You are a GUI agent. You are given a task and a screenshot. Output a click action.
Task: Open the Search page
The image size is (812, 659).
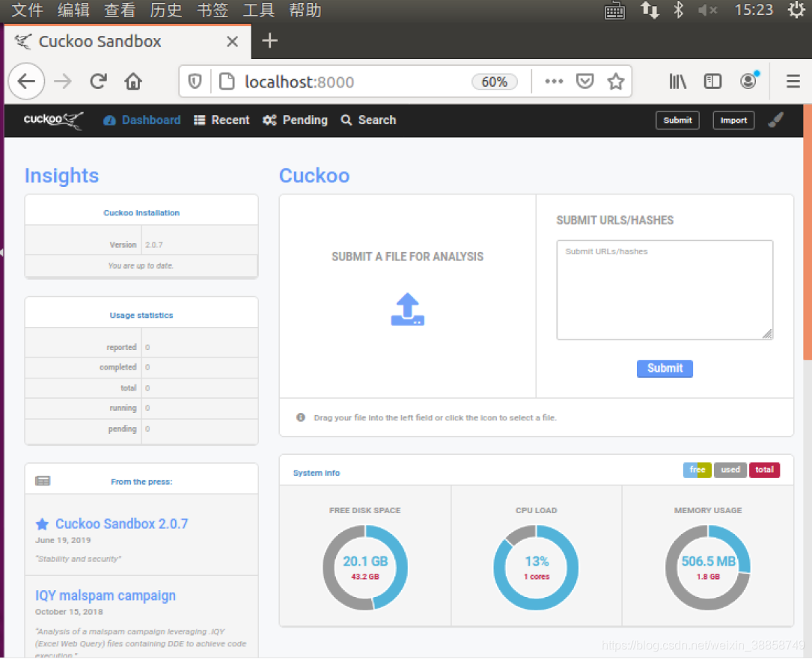click(369, 120)
